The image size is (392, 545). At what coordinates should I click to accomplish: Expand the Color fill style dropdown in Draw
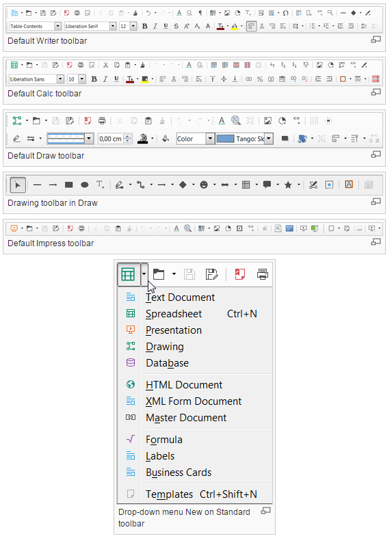pos(210,139)
